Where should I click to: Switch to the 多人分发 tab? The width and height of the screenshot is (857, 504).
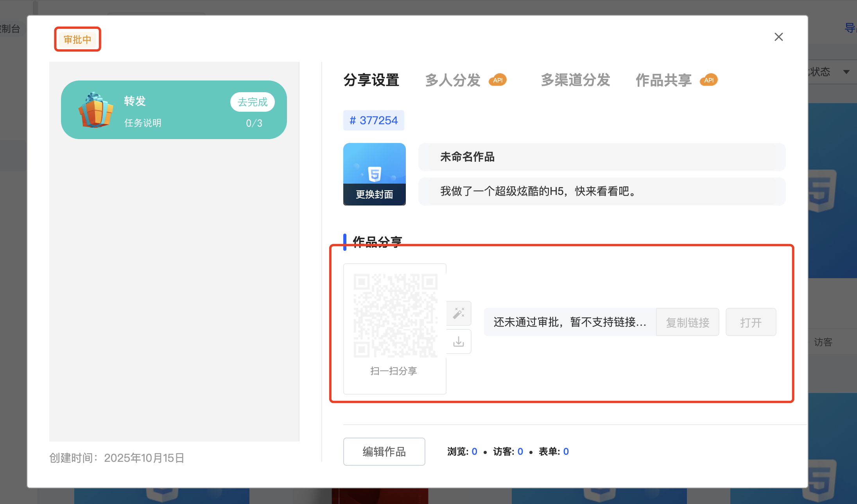pyautogui.click(x=453, y=80)
